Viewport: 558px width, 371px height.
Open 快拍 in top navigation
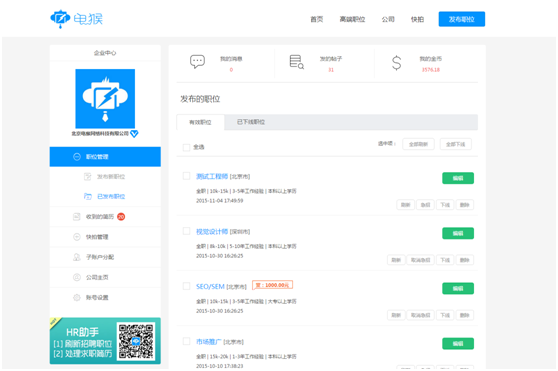(417, 19)
